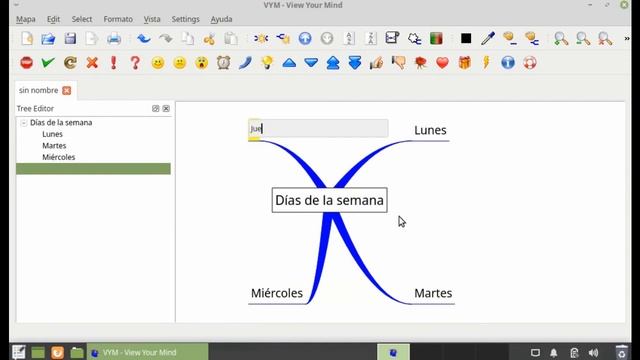This screenshot has height=360, width=640.
Task: Undo the last action with the blue arrow
Action: pos(144,38)
